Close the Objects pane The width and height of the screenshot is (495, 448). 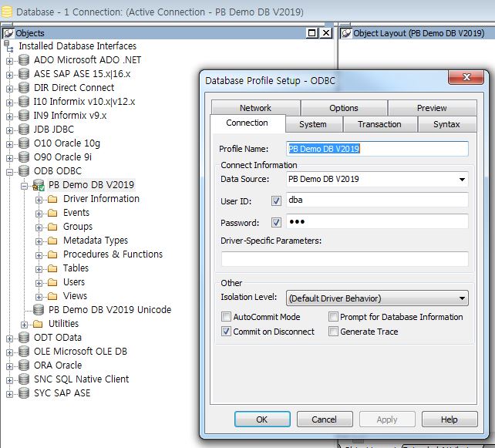pos(326,33)
